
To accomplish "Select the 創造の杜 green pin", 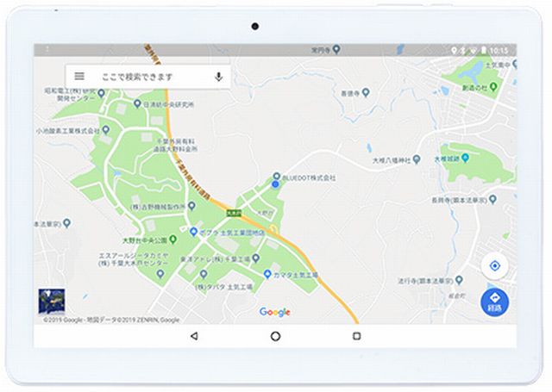I will pyautogui.click(x=493, y=86).
